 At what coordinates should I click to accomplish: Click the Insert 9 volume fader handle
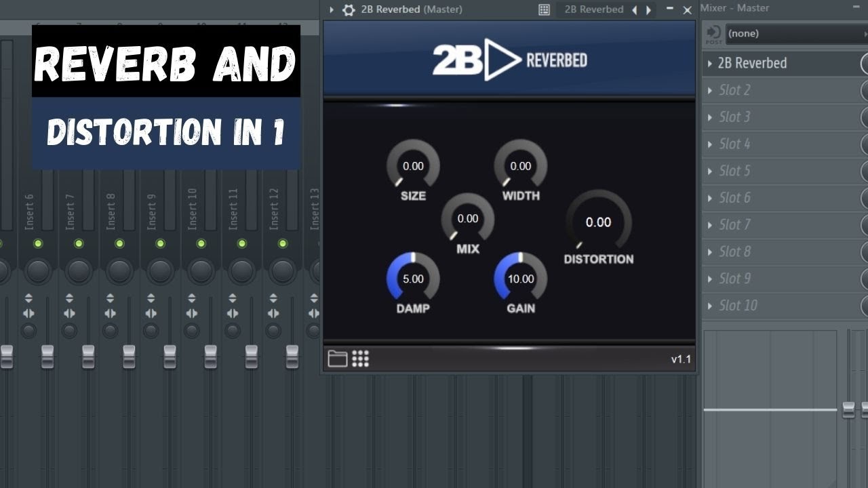(170, 357)
